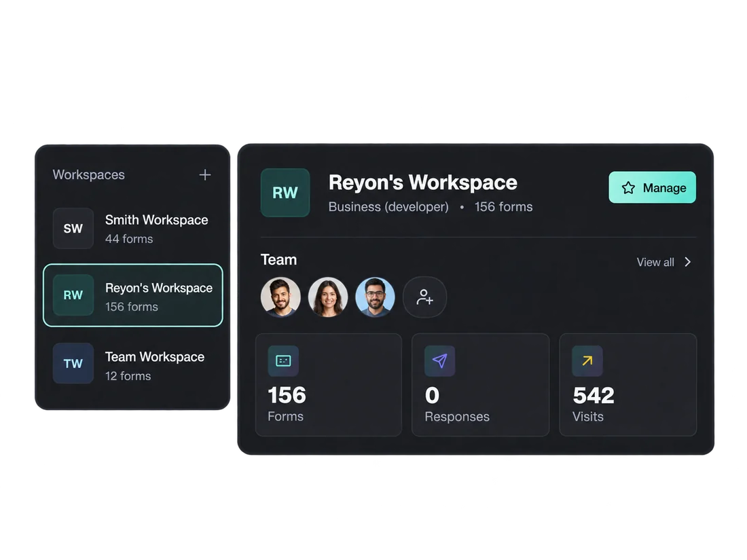The height and width of the screenshot is (560, 747).
Task: Open the 0 Responses stat card
Action: (480, 385)
